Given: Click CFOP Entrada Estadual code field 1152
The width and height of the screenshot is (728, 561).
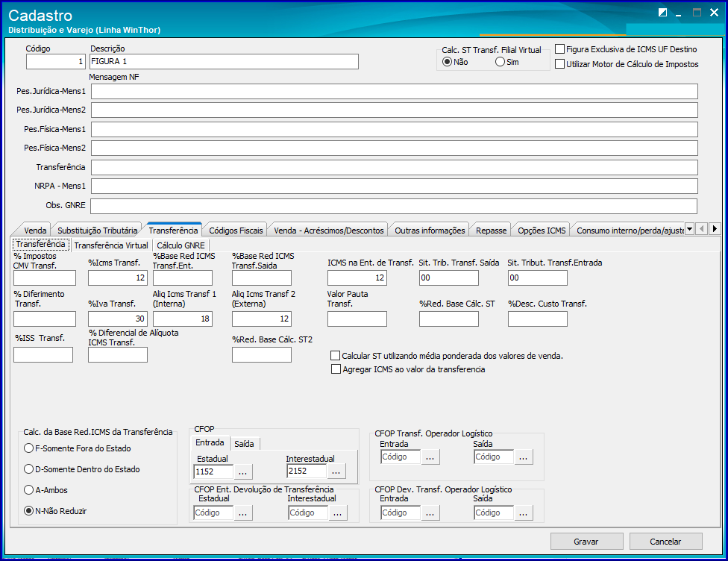Looking at the screenshot, I should point(213,471).
